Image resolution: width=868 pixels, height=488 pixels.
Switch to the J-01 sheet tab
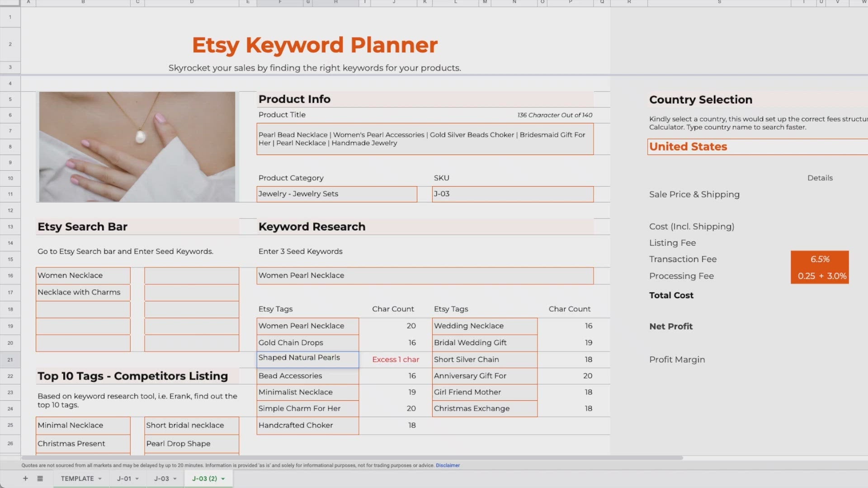coord(124,479)
